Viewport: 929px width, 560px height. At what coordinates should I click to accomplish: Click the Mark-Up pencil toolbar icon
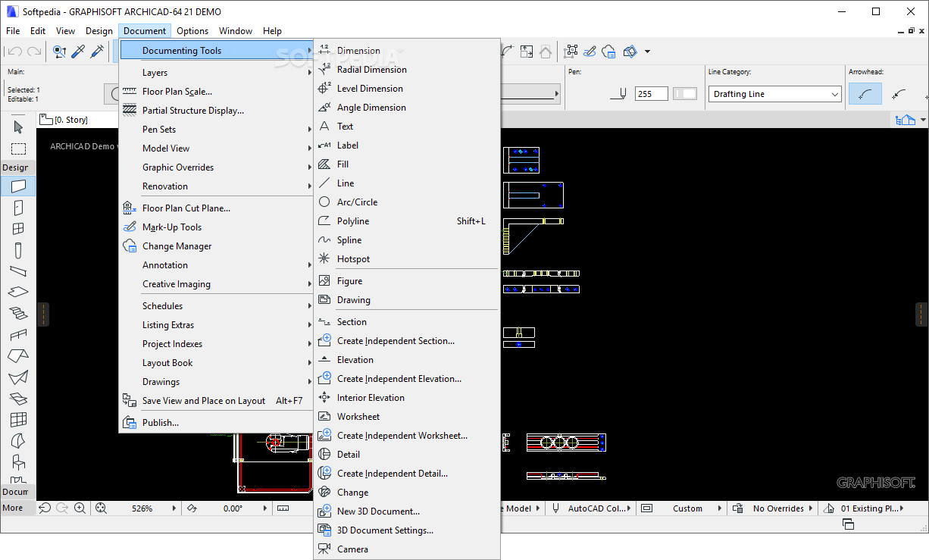pos(591,52)
